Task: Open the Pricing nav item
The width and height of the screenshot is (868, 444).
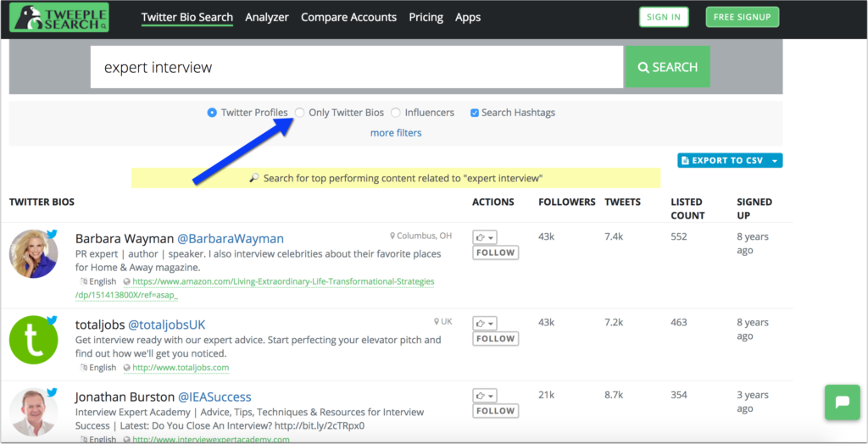Action: click(x=426, y=17)
